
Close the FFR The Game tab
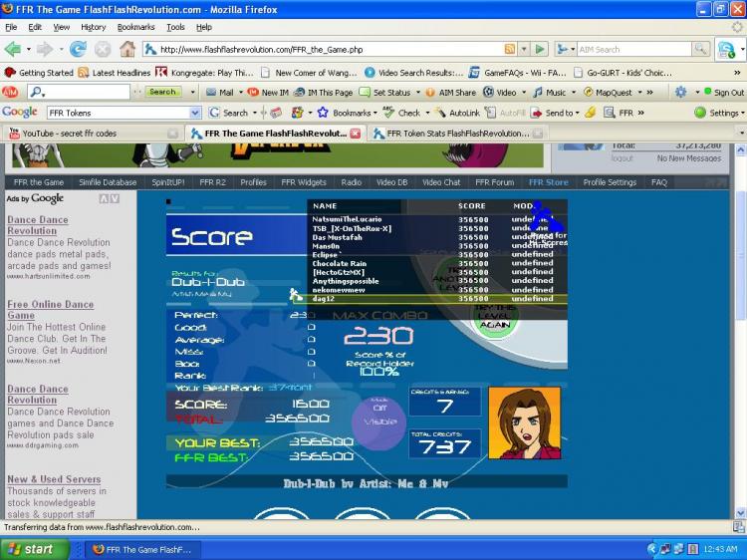pyautogui.click(x=356, y=134)
